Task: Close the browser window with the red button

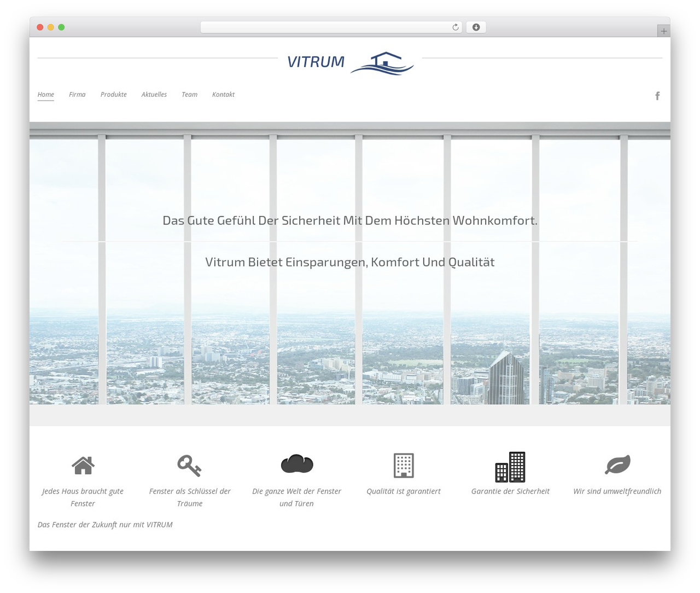Action: coord(40,27)
